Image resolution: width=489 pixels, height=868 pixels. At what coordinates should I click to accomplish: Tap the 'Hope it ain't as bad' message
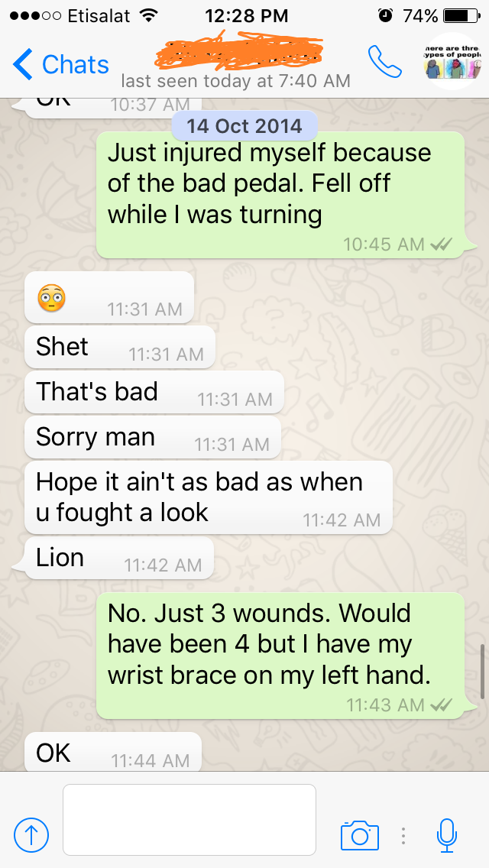[x=209, y=497]
